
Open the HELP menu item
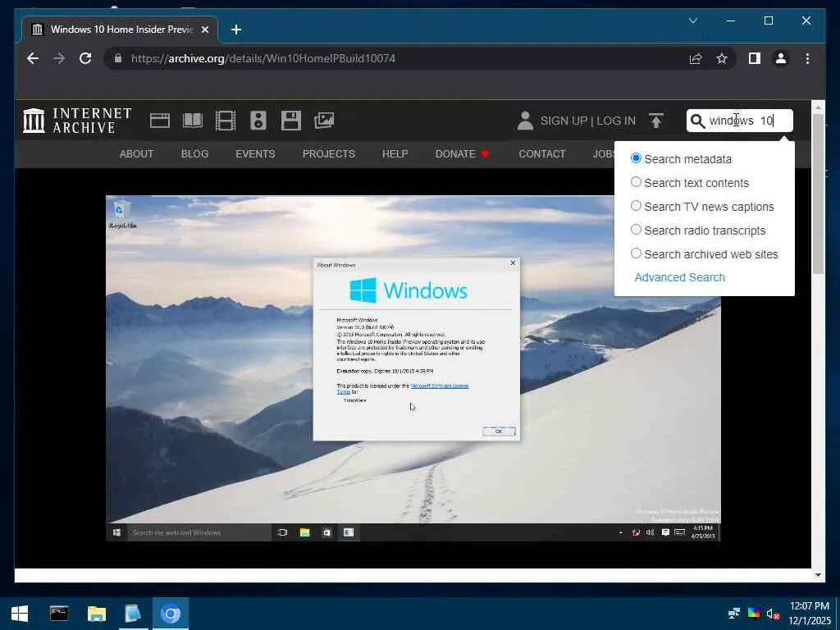(x=395, y=154)
